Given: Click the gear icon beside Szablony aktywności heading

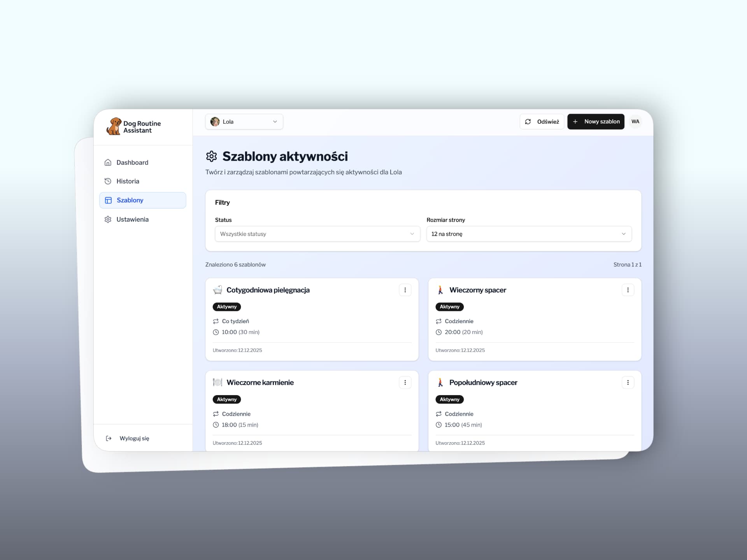Looking at the screenshot, I should click(212, 156).
